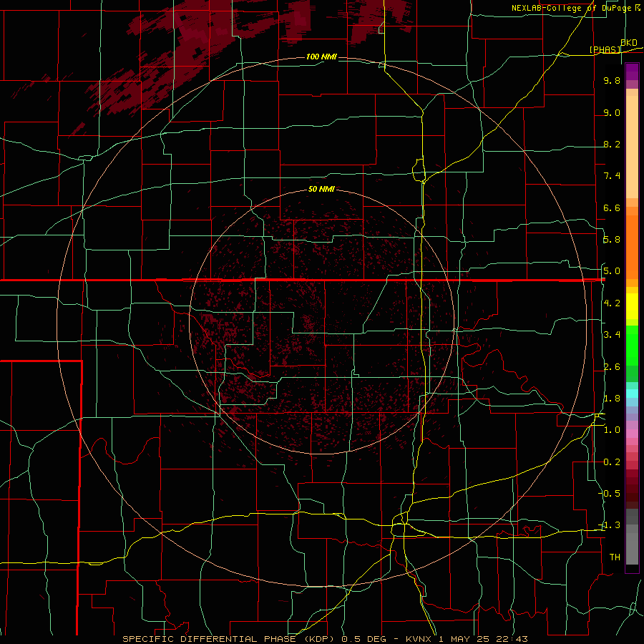
Task: Click the "1 MAY 25" date text
Action: pyautogui.click(x=464, y=639)
